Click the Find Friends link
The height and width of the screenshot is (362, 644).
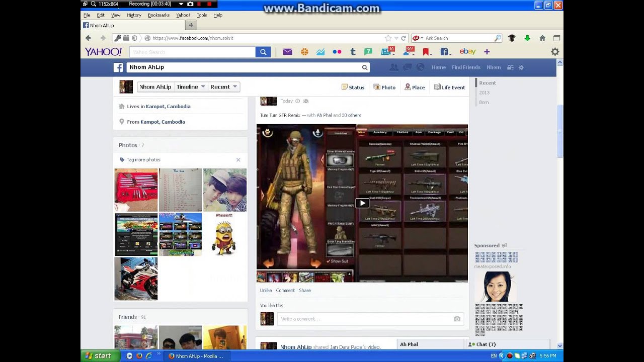tap(466, 67)
